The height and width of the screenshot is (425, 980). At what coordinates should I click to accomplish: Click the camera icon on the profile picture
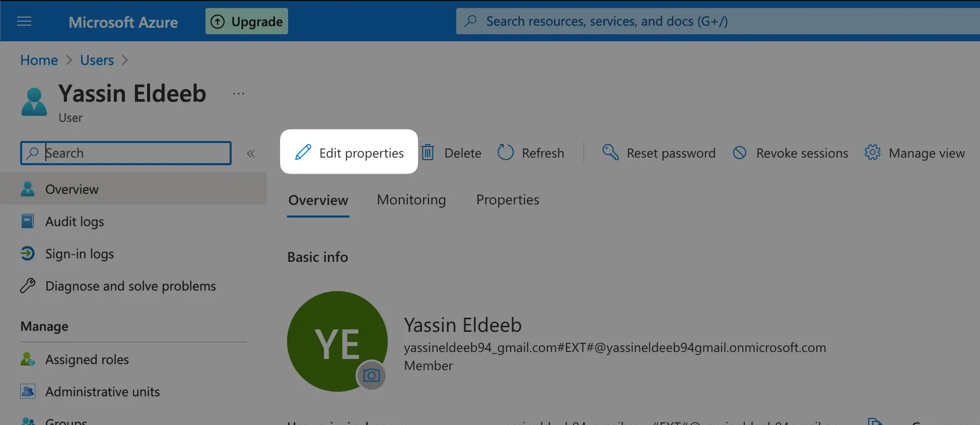372,375
